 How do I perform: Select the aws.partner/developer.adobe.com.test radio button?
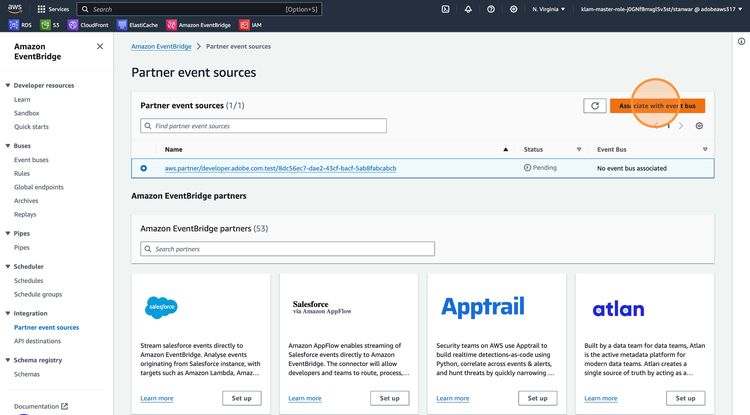(144, 168)
